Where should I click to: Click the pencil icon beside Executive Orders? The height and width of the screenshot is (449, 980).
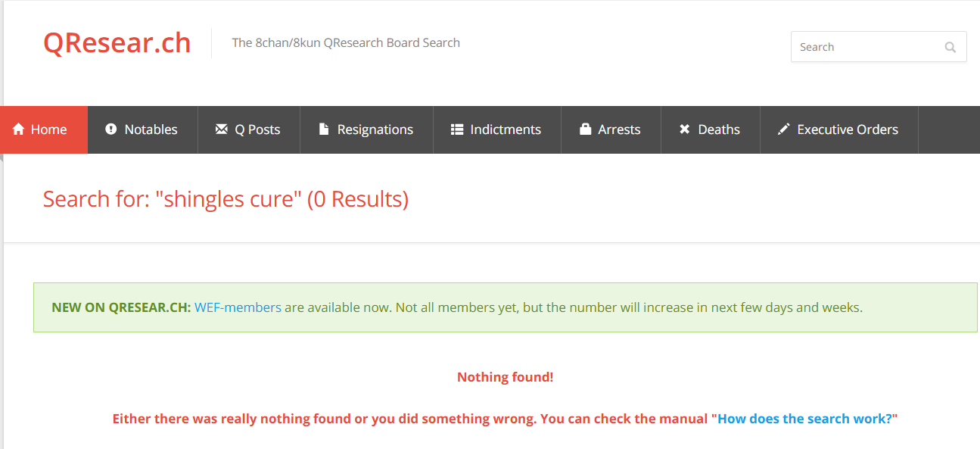784,129
